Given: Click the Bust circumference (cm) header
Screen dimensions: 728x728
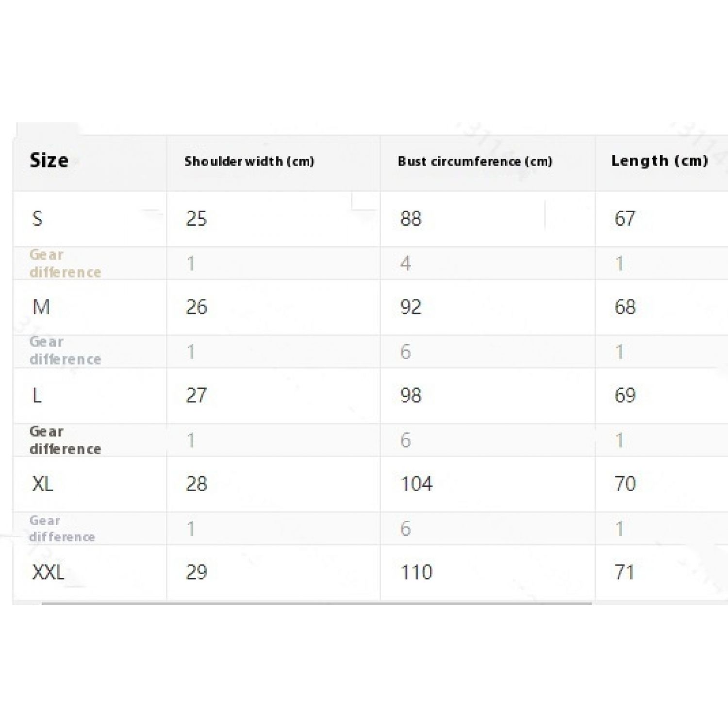Looking at the screenshot, I should [475, 161].
